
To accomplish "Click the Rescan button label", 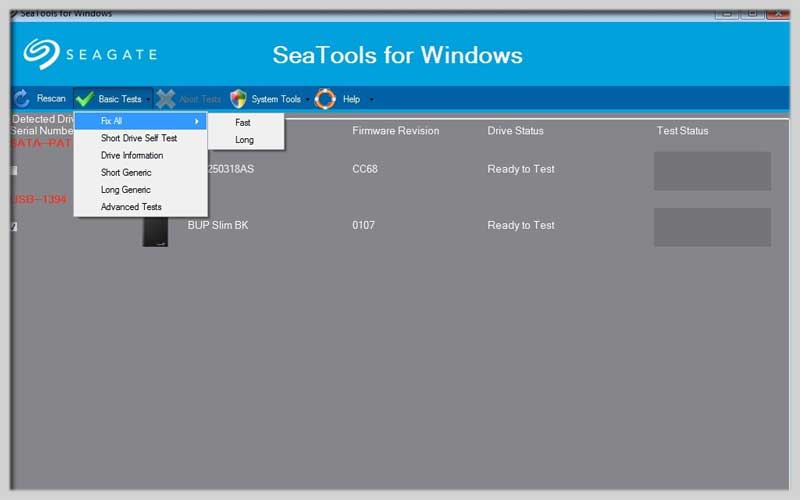I will [x=51, y=98].
